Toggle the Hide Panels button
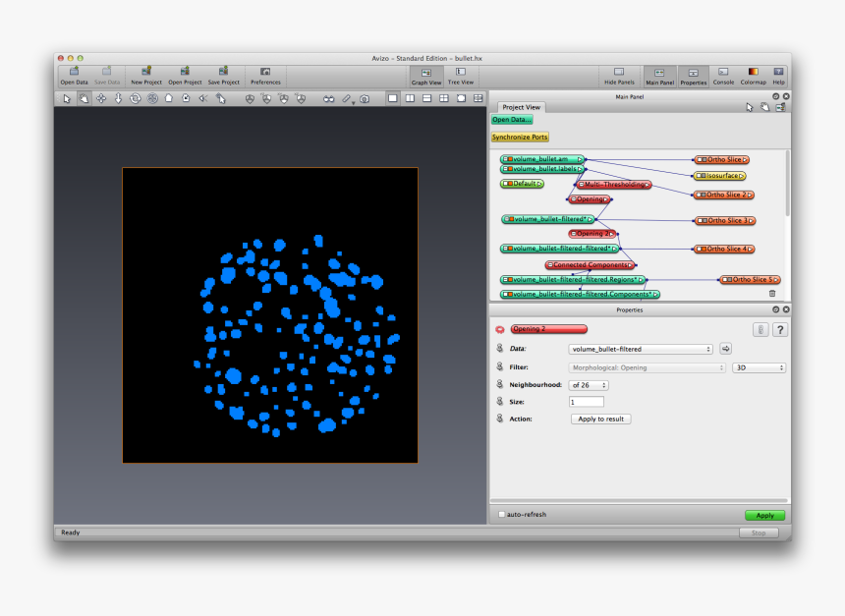This screenshot has width=845, height=616. 619,76
